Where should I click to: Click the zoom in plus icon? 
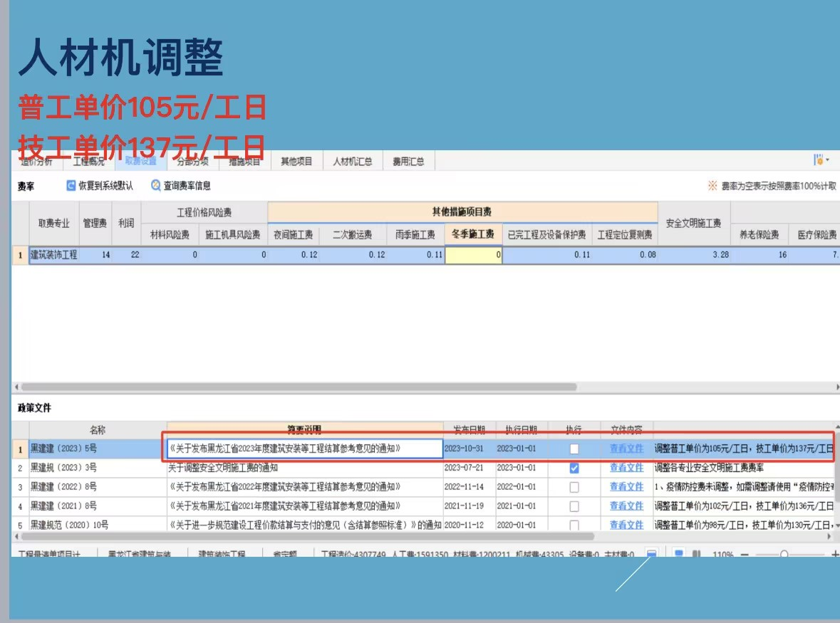(835, 554)
